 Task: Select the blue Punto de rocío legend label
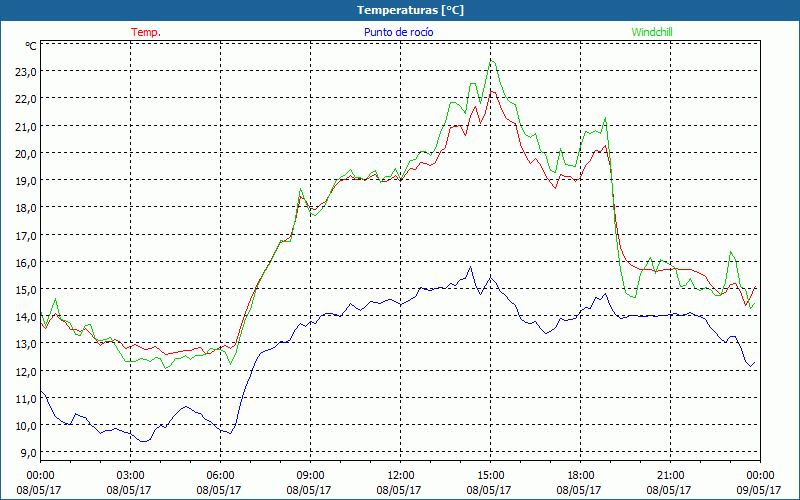pyautogui.click(x=398, y=32)
